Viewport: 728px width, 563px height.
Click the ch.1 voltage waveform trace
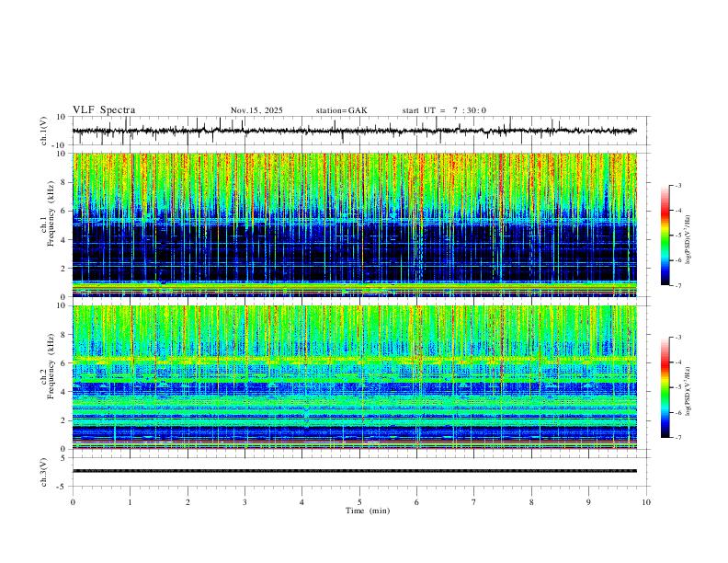[355, 131]
